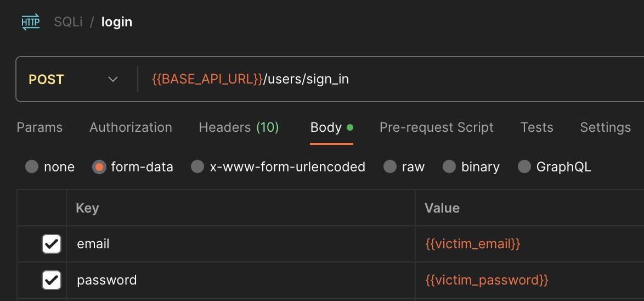Open the SQLi collection breadcrumb
The width and height of the screenshot is (644, 301).
point(68,22)
